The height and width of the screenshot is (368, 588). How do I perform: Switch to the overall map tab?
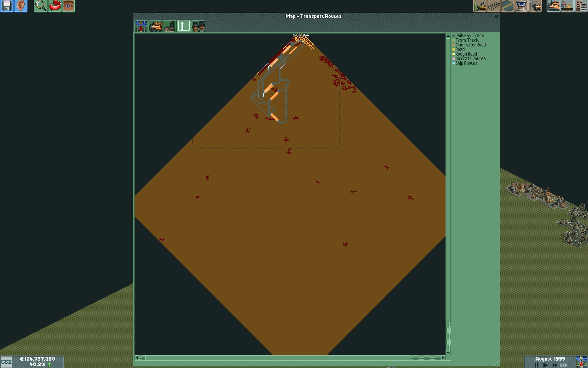(x=141, y=26)
